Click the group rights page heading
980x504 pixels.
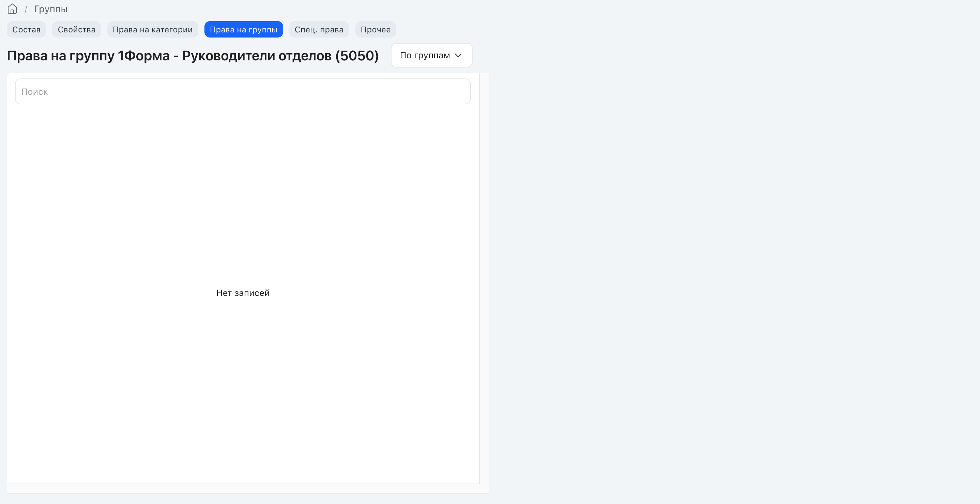point(193,56)
